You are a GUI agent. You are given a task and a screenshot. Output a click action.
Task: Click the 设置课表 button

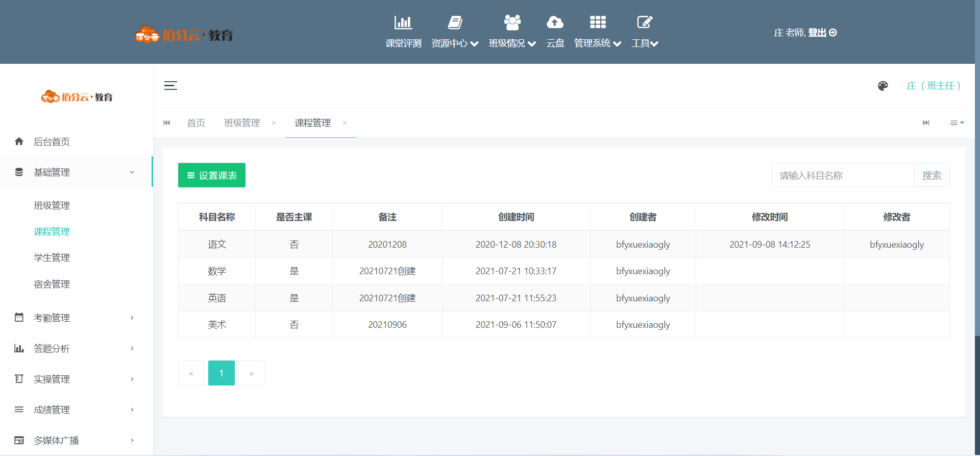point(212,175)
